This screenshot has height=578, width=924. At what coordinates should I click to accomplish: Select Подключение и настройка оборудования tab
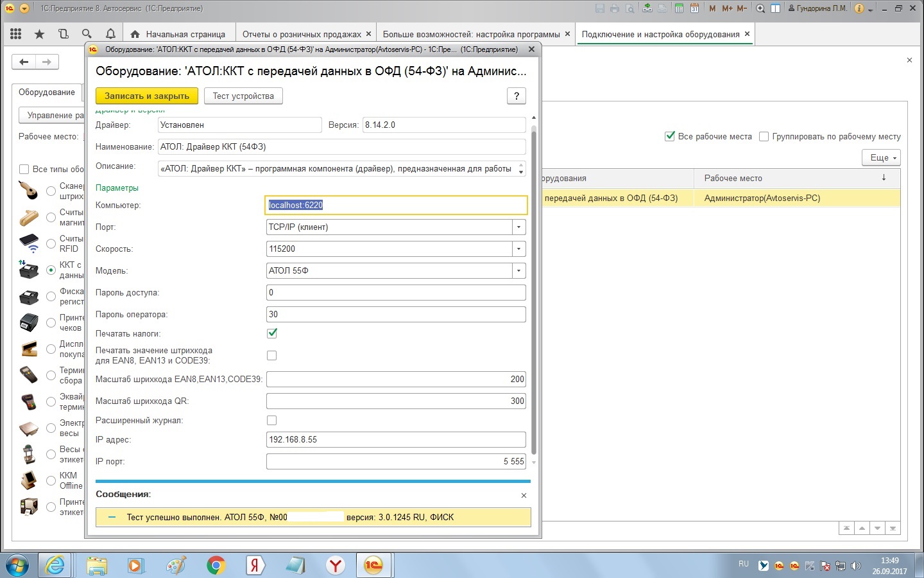(660, 34)
